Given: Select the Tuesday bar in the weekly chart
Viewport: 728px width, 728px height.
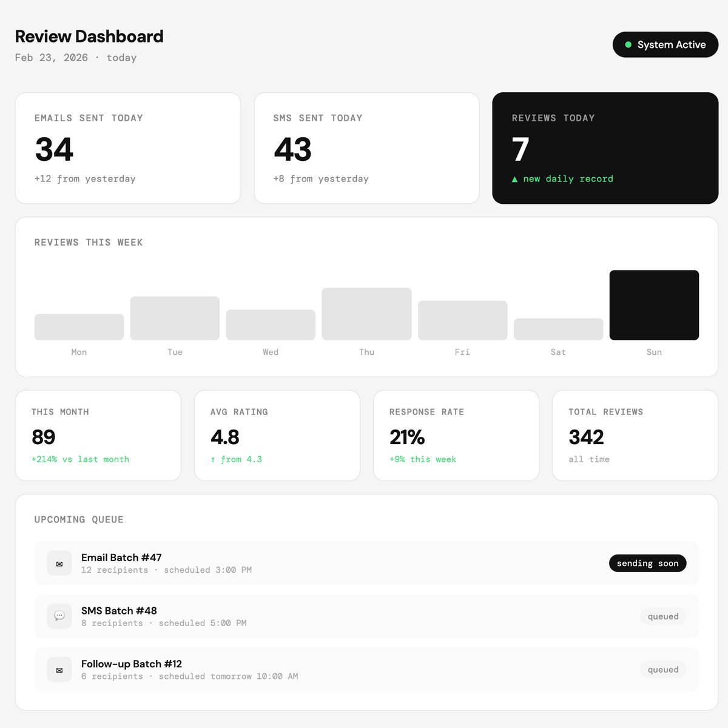Looking at the screenshot, I should pyautogui.click(x=175, y=318).
